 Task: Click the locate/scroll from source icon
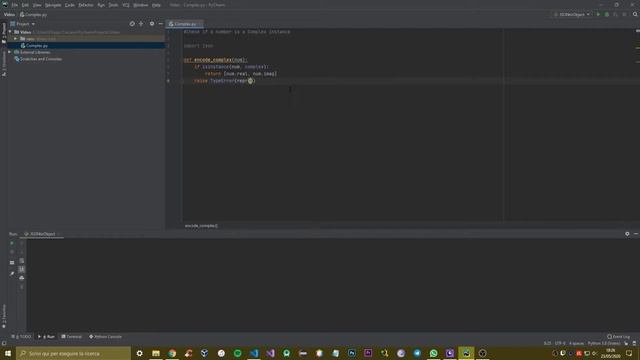pos(132,24)
